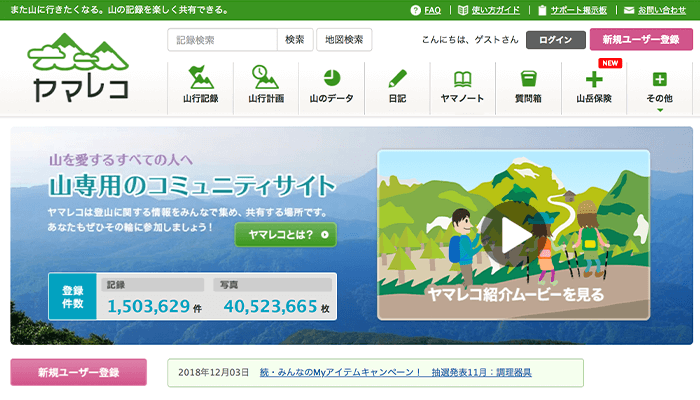700x400 pixels.
Task: Click the 記録検索 search field
Action: pos(222,40)
